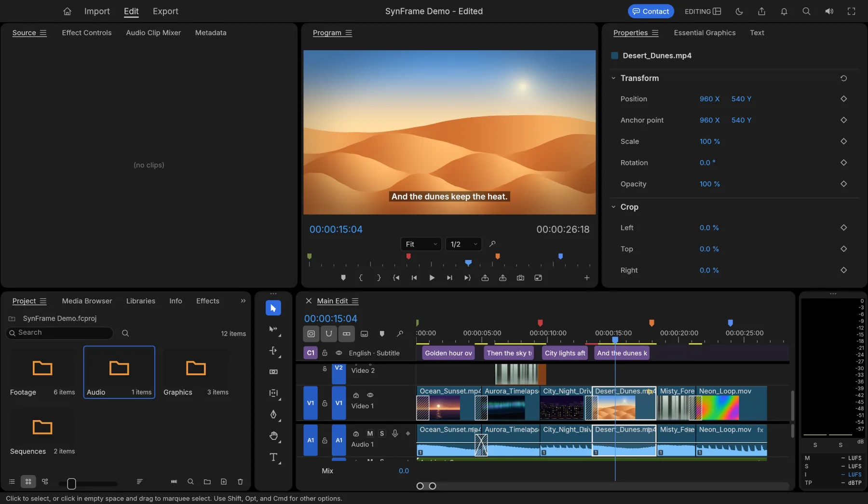Select the Hand tool
Viewport: 868px width, 504px height.
(273, 436)
